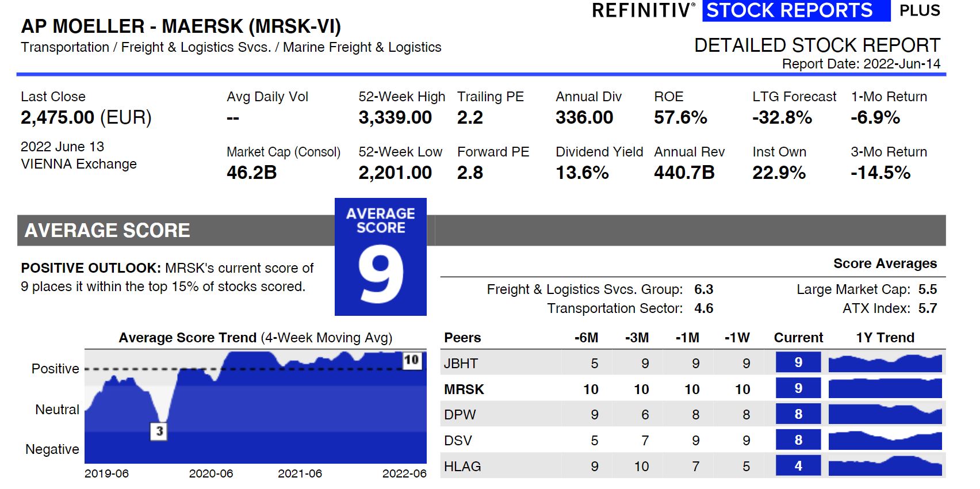Click the Score Averages heading
Image resolution: width=980 pixels, height=489 pixels.
point(885,263)
